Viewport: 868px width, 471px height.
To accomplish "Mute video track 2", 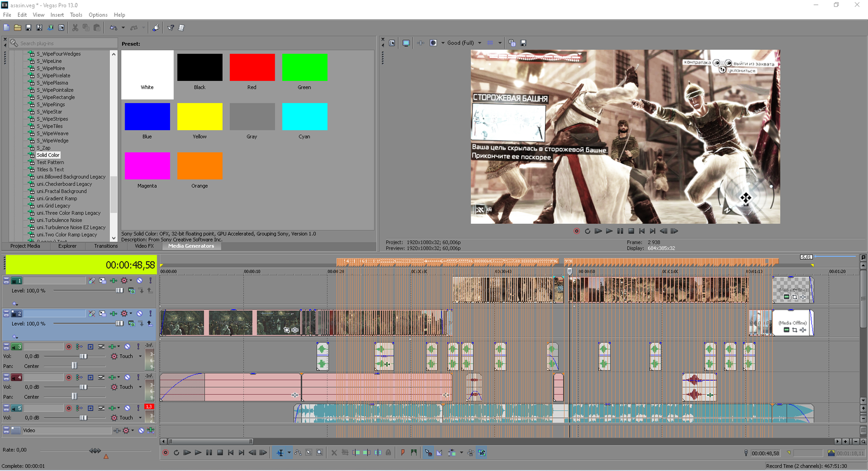I will click(x=139, y=314).
